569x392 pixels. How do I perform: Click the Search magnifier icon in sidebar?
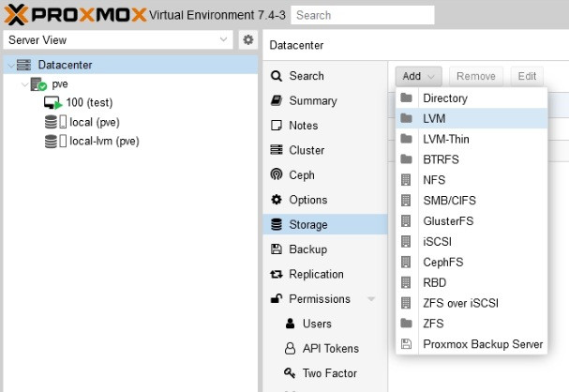[x=277, y=76]
